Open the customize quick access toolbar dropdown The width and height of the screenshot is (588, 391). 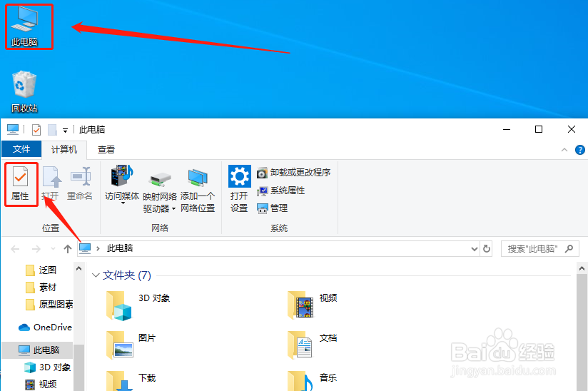[65, 131]
